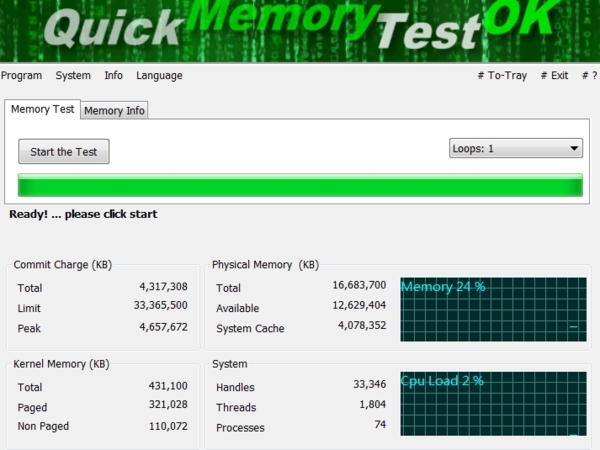
Task: Click the Kernel Memory (KB) group label
Action: [61, 364]
